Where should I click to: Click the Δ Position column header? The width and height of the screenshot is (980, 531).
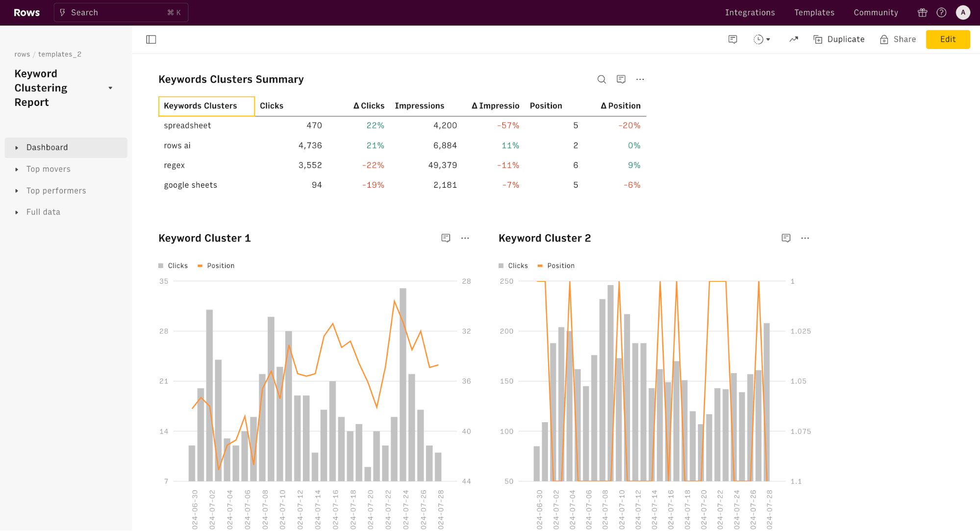click(x=620, y=106)
